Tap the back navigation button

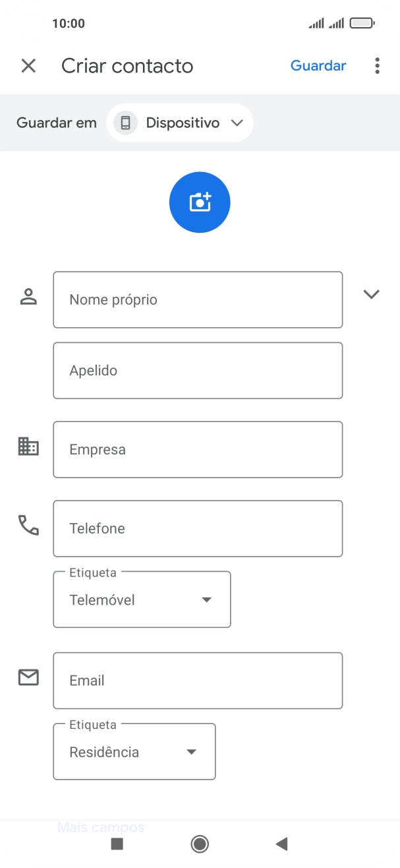282,844
